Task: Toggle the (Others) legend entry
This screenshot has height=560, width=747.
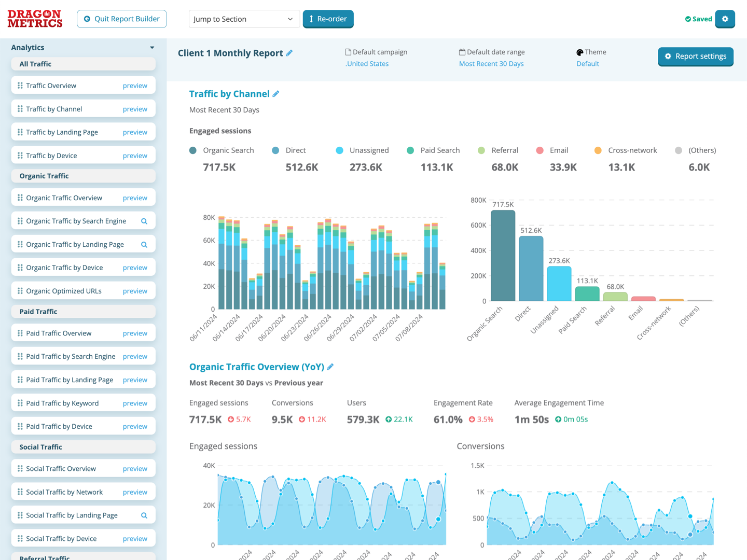Action: click(x=696, y=150)
